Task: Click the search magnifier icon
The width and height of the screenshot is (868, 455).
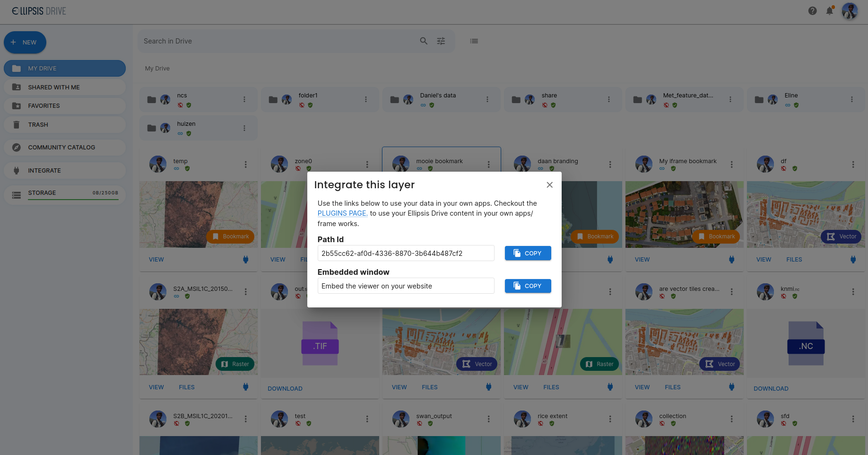Action: coord(424,41)
